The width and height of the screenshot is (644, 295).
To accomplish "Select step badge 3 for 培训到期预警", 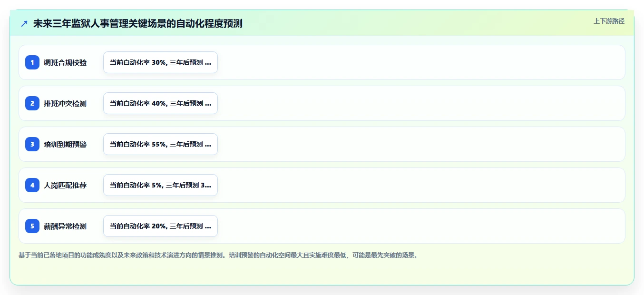I will pos(32,144).
